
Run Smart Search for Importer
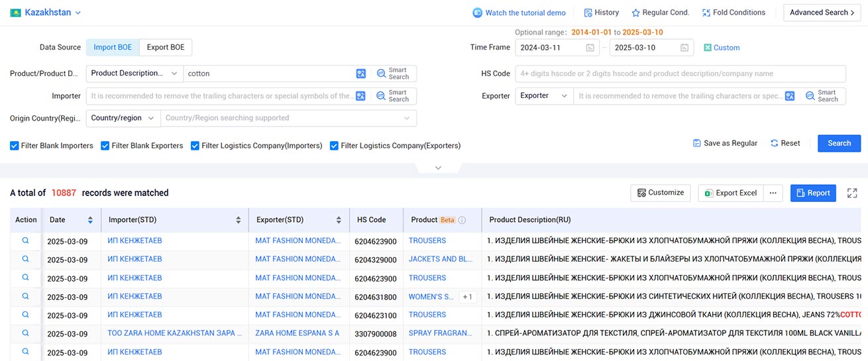393,96
